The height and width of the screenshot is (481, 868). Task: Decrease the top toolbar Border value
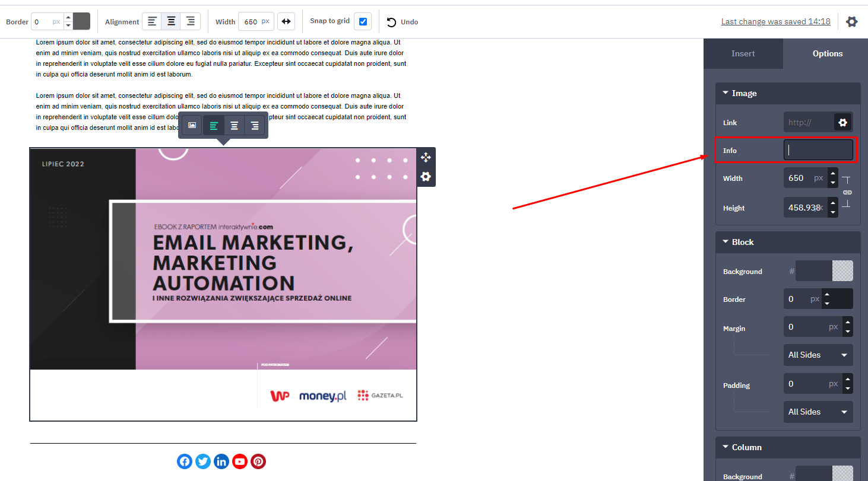tap(68, 26)
